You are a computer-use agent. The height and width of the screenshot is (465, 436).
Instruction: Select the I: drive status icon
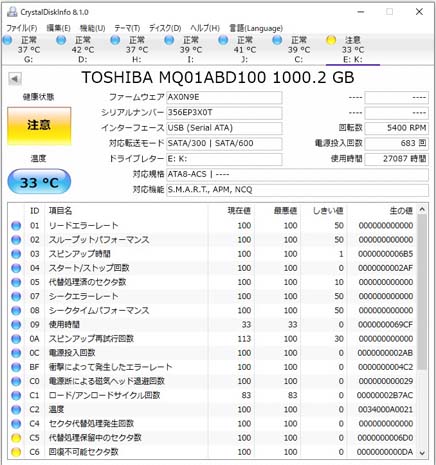coord(169,40)
